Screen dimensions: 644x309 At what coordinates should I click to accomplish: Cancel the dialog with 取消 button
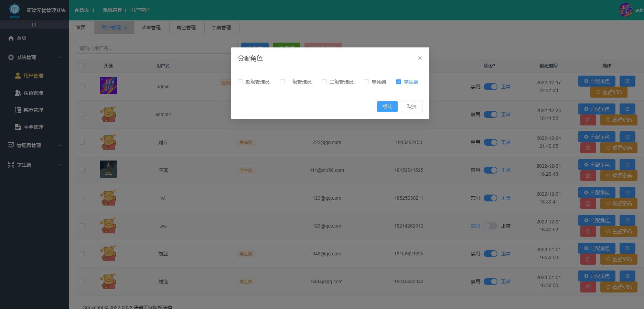[x=412, y=107]
